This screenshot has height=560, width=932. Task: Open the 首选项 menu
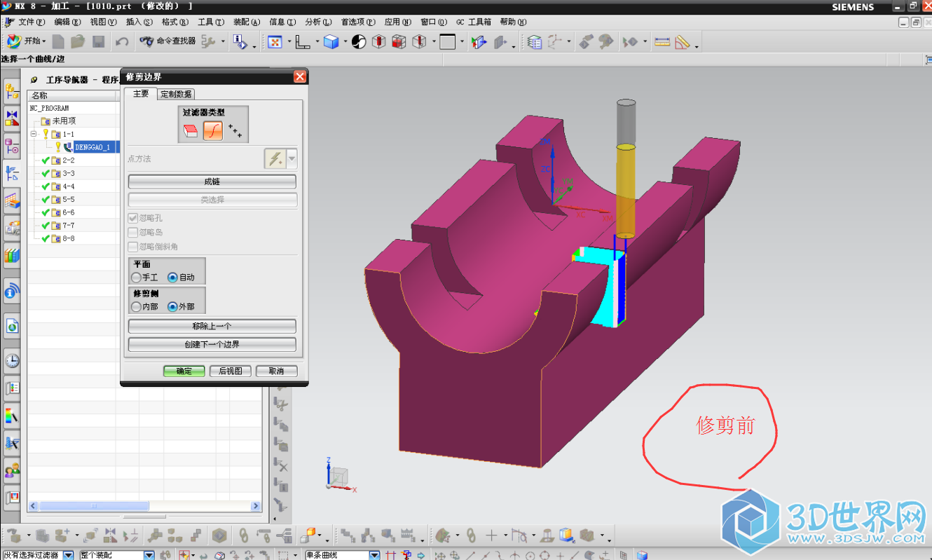358,22
